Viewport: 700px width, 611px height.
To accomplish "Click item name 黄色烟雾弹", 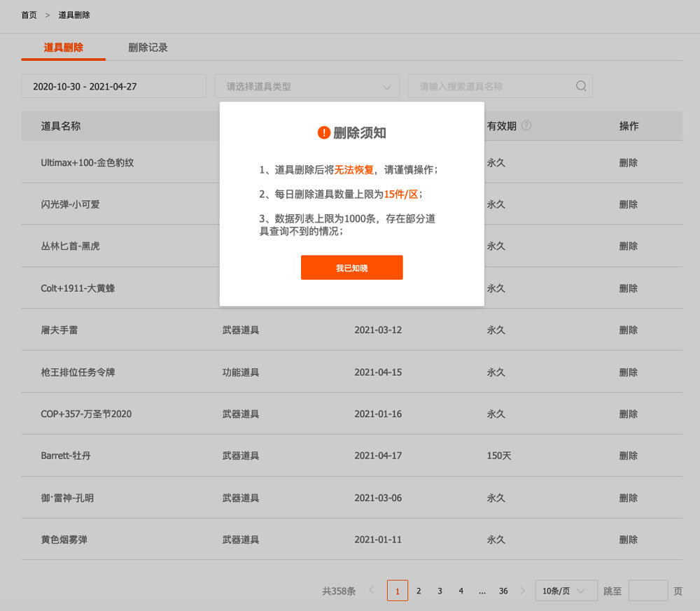I will point(64,540).
